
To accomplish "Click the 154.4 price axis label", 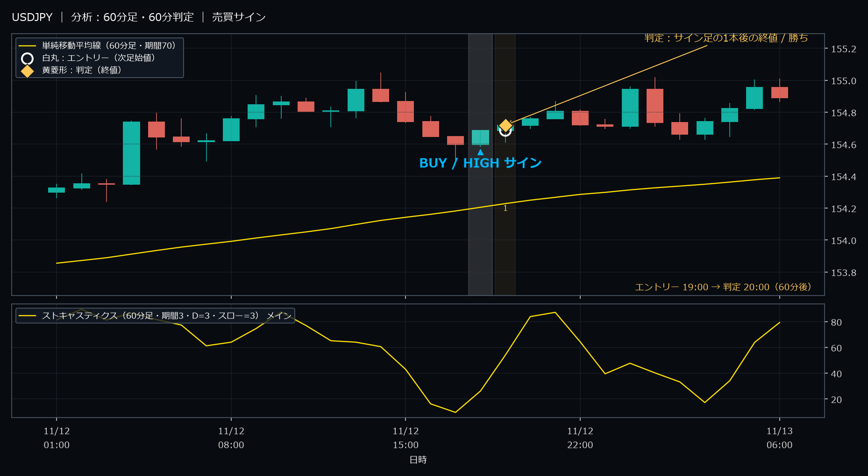I will [x=844, y=177].
